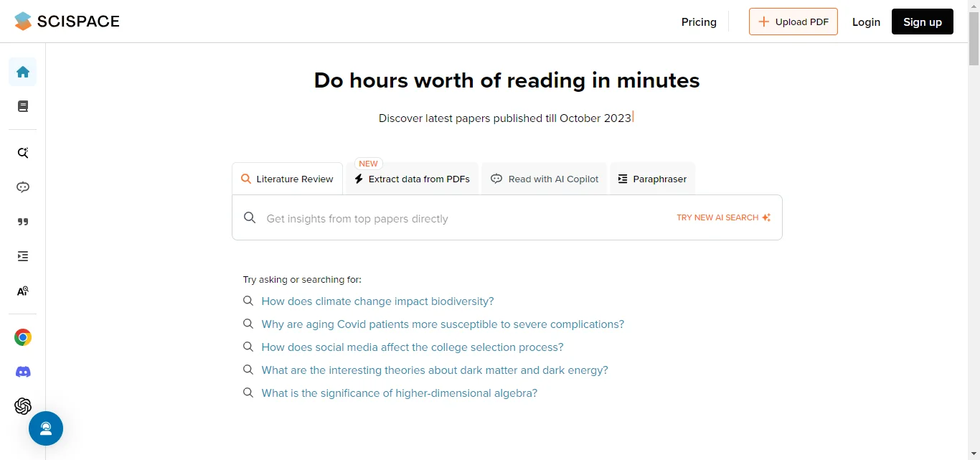Open the OpenAI GPT icon in sidebar
The image size is (980, 460).
click(x=23, y=406)
